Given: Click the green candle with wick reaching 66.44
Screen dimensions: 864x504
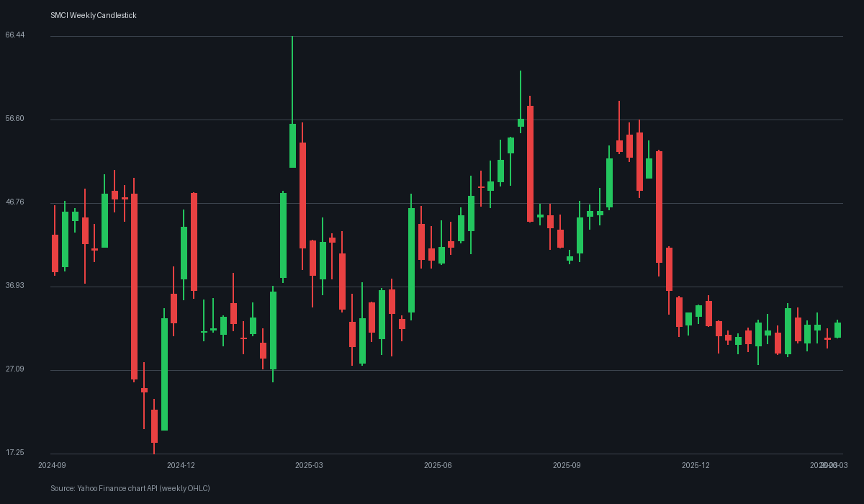Looking at the screenshot, I should (x=292, y=145).
